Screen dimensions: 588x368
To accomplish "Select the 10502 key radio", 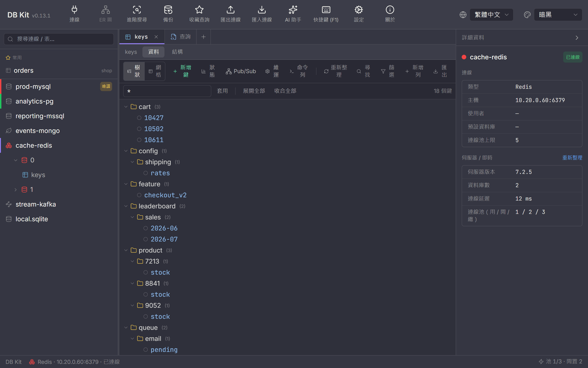I will click(x=139, y=129).
